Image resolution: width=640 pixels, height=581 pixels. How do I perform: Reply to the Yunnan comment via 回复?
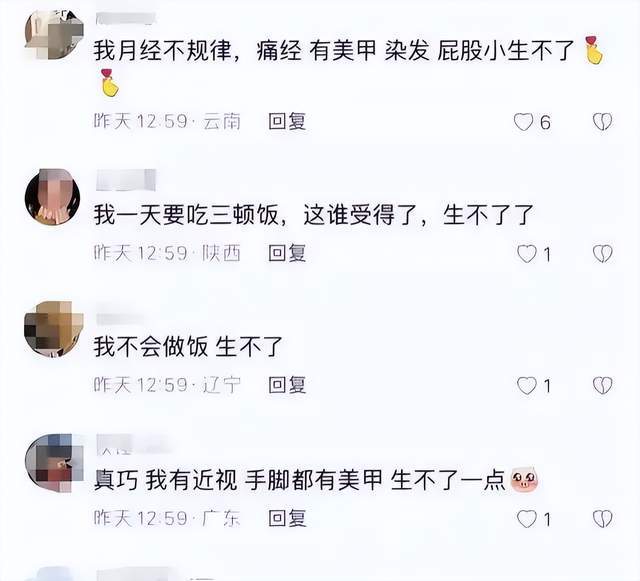(x=287, y=121)
